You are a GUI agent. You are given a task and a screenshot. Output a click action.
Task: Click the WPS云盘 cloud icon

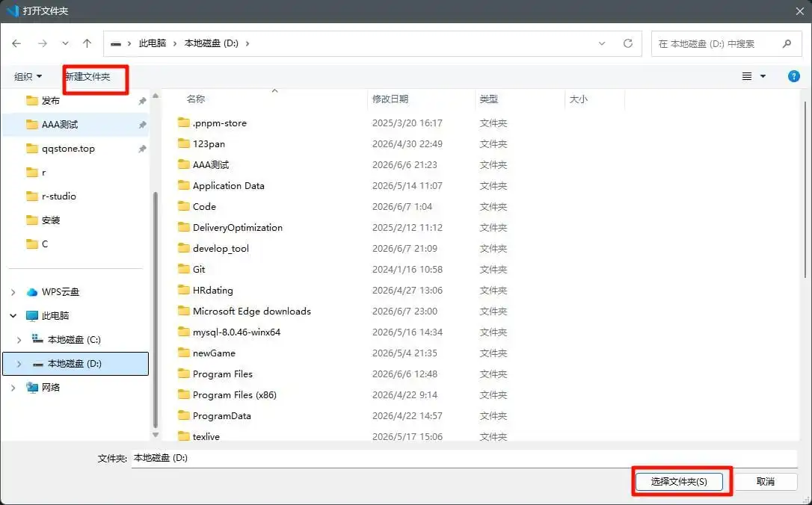[32, 292]
